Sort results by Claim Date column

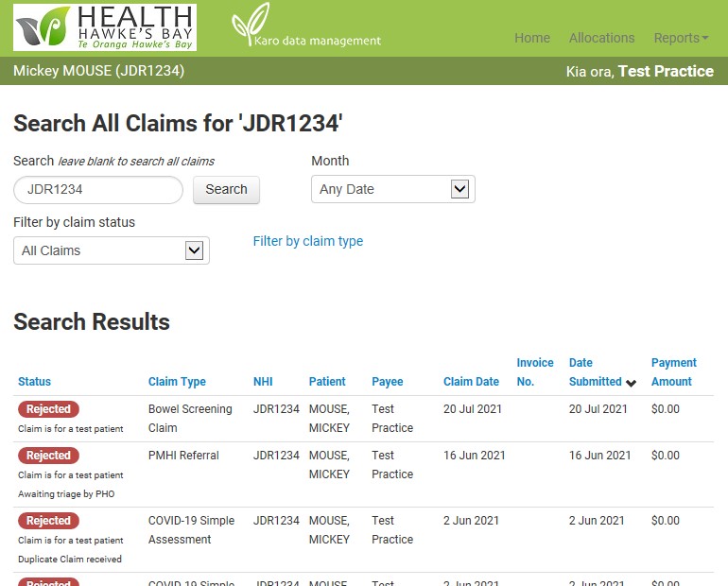point(471,382)
